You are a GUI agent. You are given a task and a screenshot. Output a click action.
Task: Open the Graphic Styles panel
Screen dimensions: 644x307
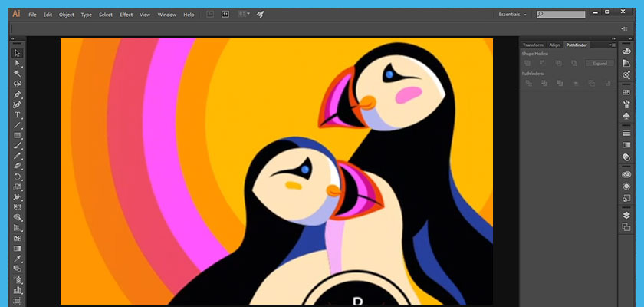[x=626, y=198]
